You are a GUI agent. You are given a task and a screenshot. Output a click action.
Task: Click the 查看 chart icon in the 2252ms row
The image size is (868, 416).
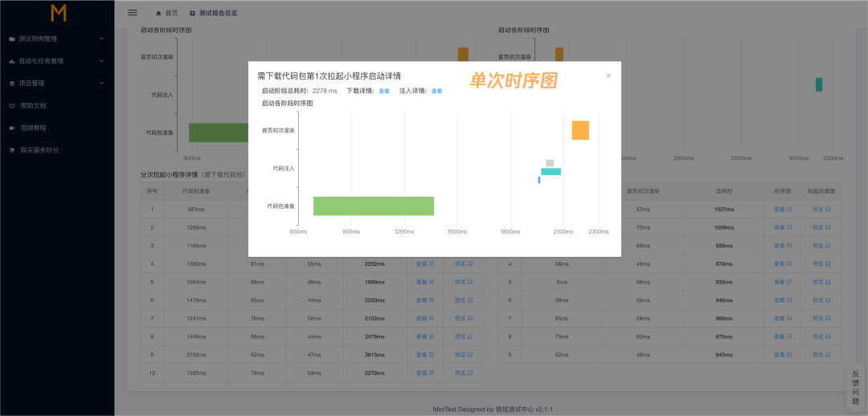432,264
